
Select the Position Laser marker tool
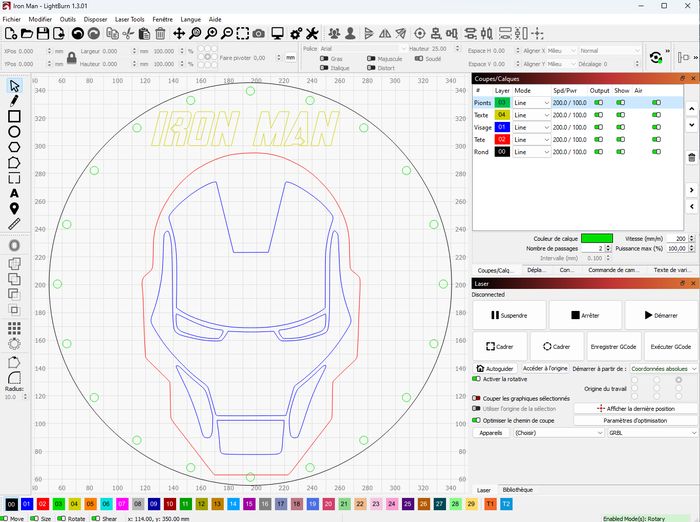point(14,209)
